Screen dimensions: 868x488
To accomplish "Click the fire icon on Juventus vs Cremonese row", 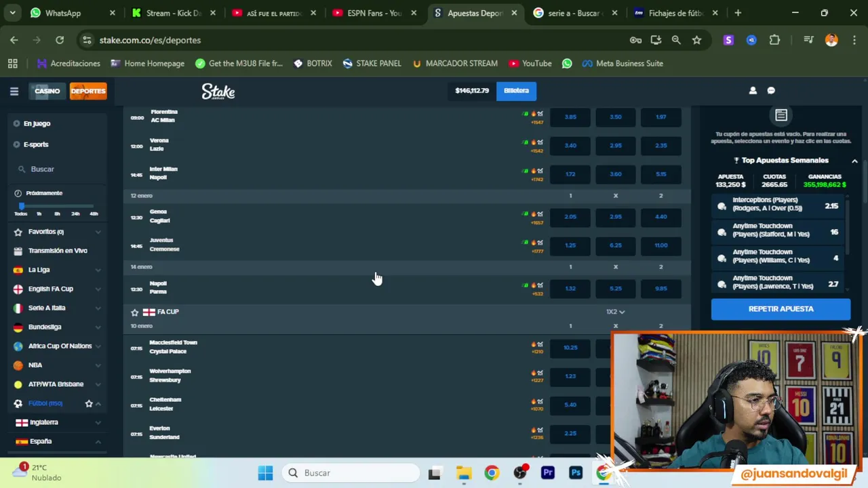I will (533, 243).
